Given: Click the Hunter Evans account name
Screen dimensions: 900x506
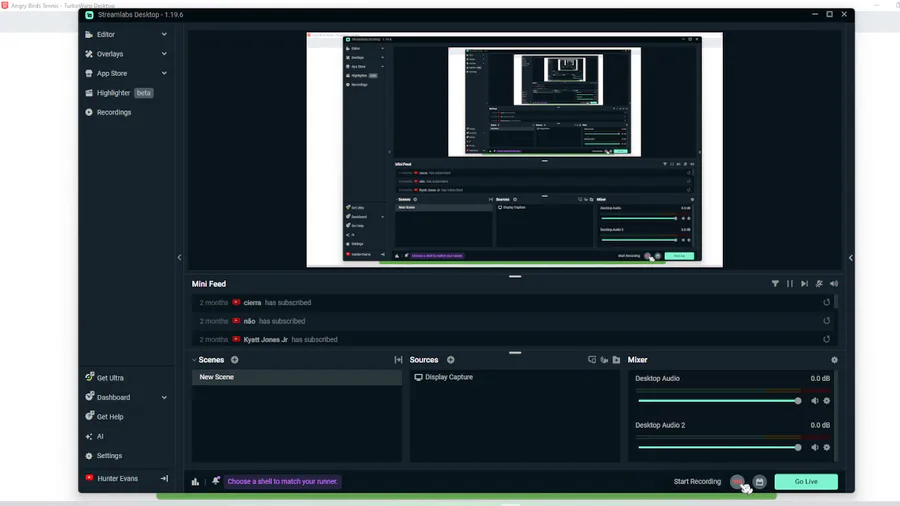Looking at the screenshot, I should tap(117, 478).
